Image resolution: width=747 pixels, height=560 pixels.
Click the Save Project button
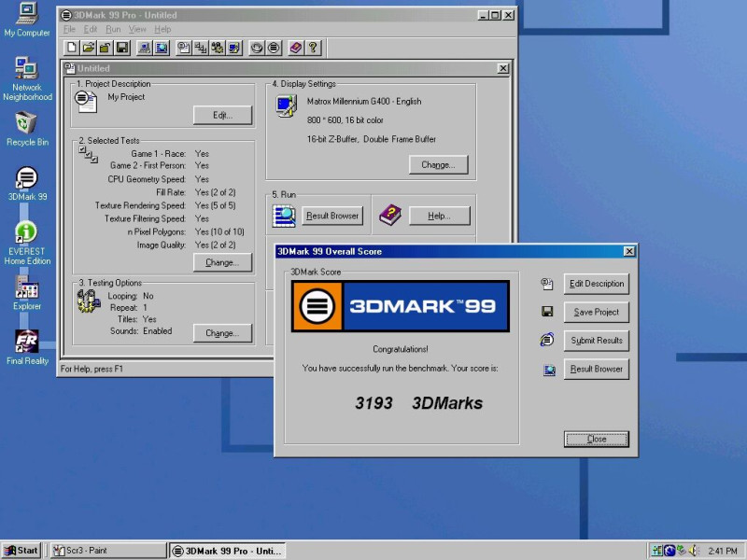(x=597, y=313)
